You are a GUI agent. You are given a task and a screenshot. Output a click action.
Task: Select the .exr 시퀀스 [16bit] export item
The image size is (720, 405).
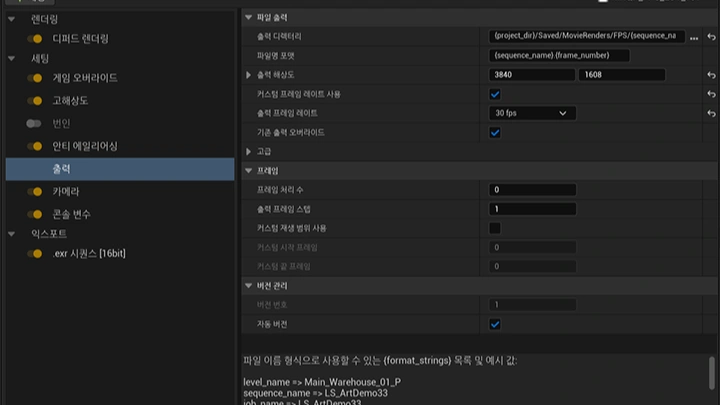click(x=89, y=253)
